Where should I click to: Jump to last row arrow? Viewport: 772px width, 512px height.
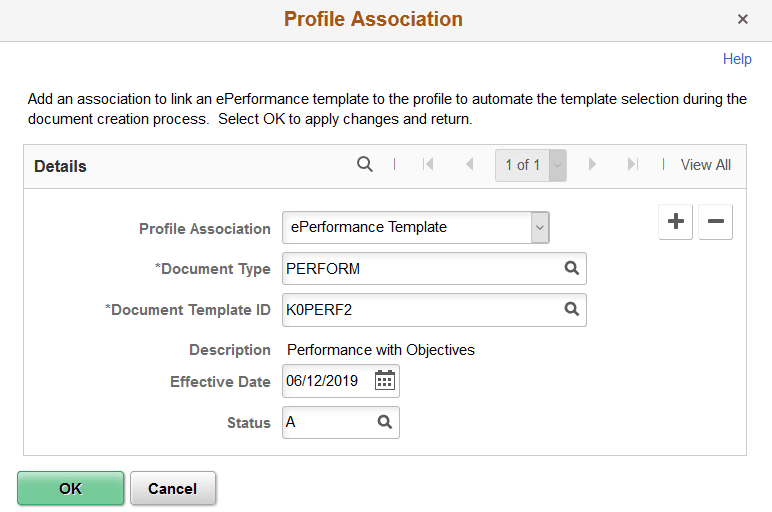coord(632,165)
